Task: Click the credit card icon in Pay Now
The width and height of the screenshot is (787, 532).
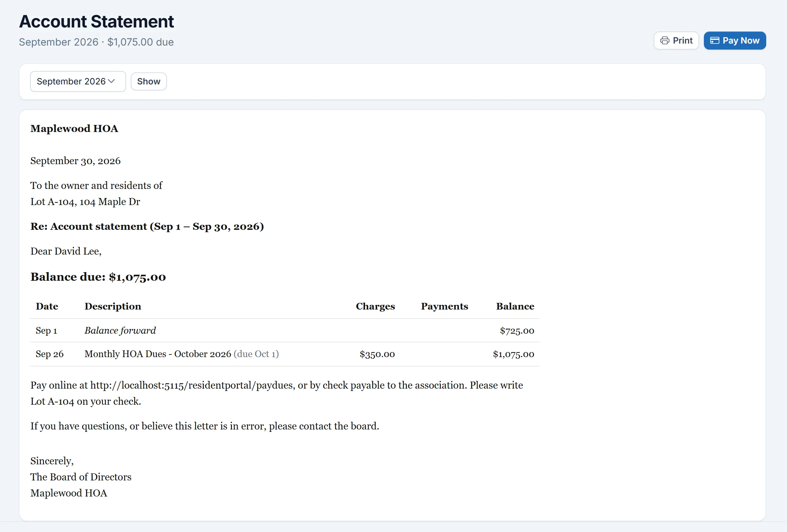Action: point(715,41)
